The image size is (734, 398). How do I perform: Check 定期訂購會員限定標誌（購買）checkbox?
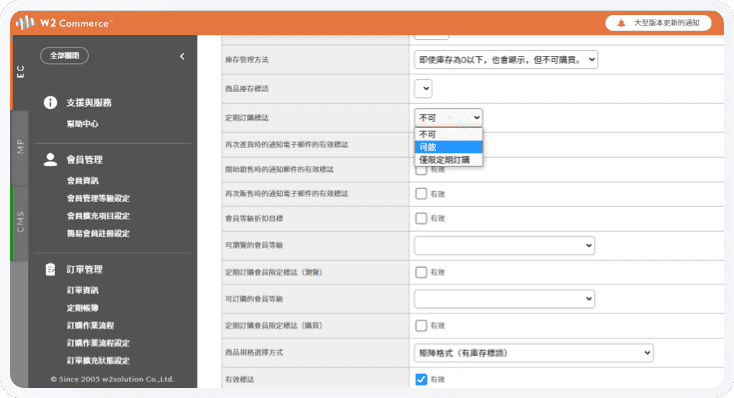coord(421,325)
